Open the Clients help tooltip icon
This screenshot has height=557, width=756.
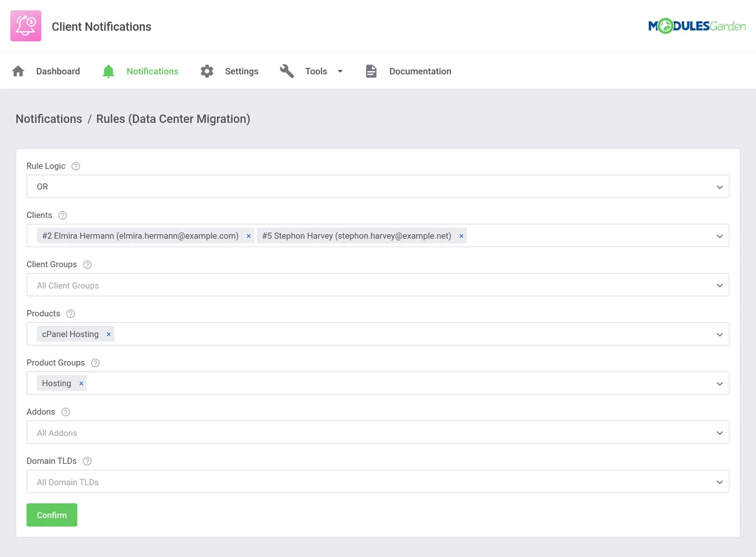[63, 215]
